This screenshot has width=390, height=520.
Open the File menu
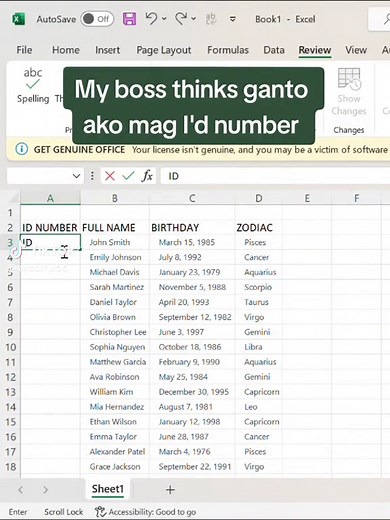(x=24, y=50)
